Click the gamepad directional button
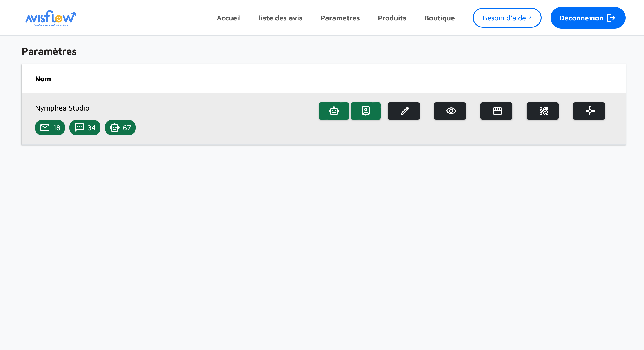The height and width of the screenshot is (350, 644). [589, 111]
